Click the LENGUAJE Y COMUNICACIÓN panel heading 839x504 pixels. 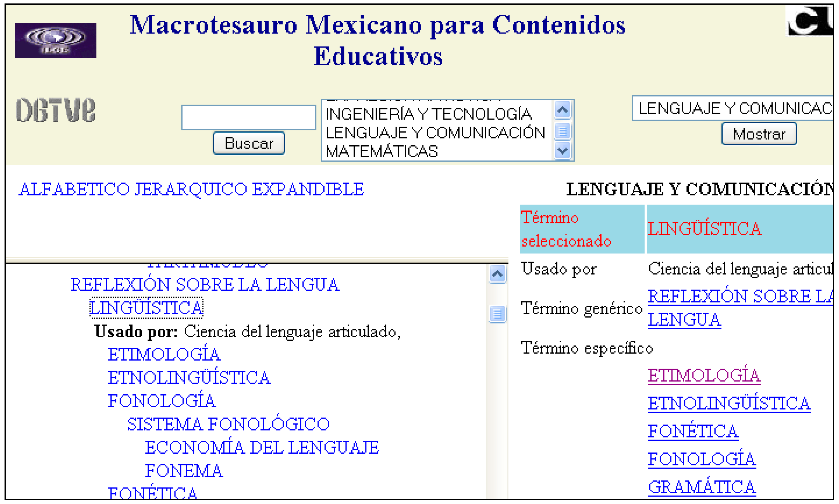point(700,189)
